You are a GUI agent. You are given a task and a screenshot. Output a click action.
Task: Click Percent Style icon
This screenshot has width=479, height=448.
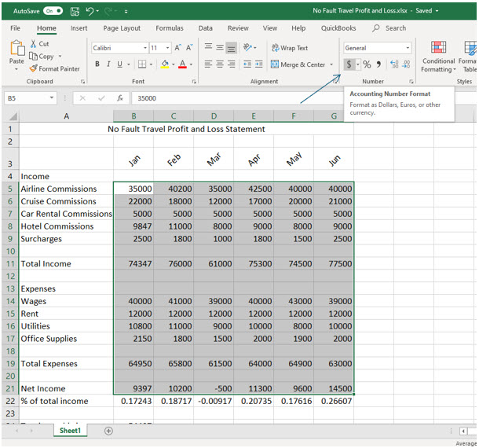367,64
